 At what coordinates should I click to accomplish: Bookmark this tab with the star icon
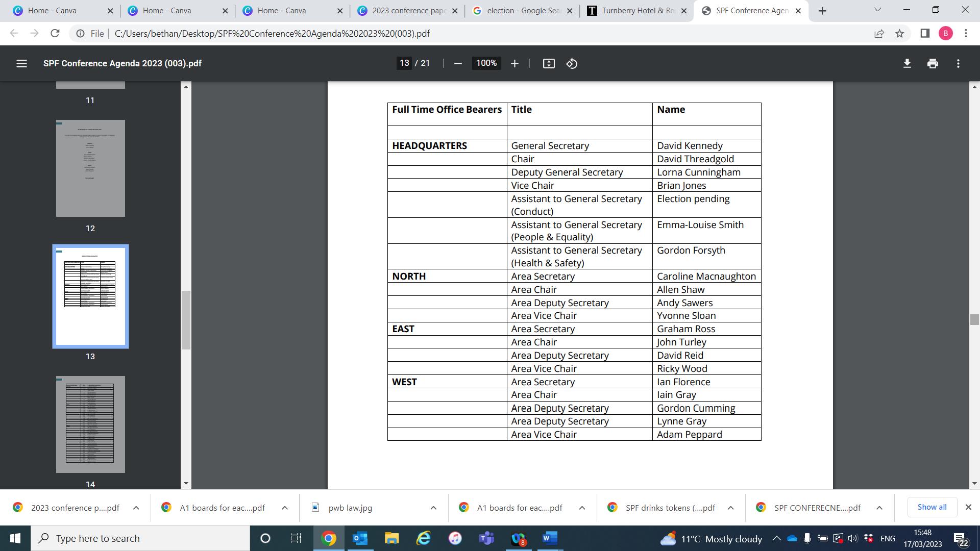(x=899, y=34)
